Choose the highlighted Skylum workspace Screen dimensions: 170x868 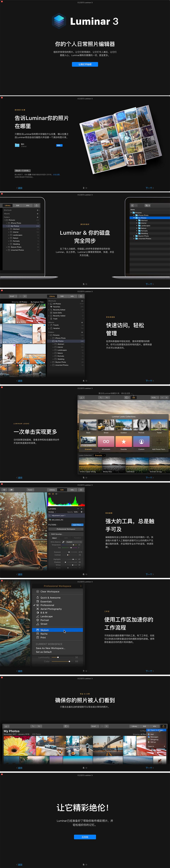pos(57,630)
